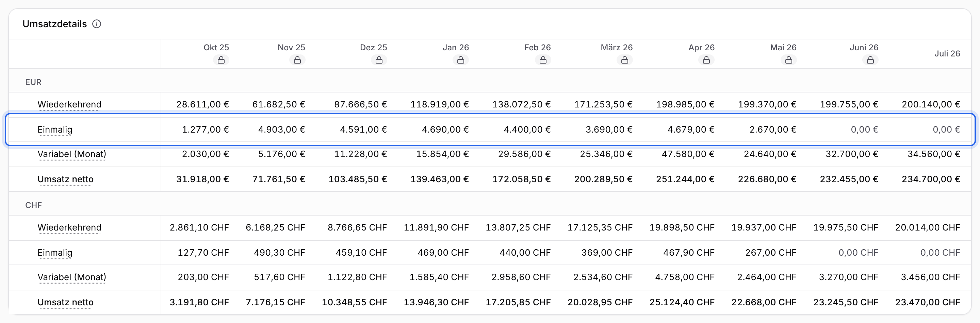
Task: Select the 369,00 CHF cell
Action: coord(607,253)
